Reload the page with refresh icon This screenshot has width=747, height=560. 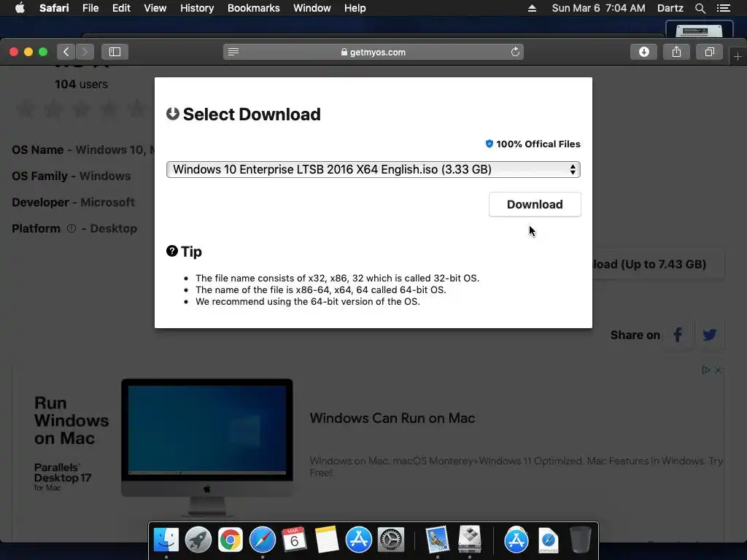515,52
